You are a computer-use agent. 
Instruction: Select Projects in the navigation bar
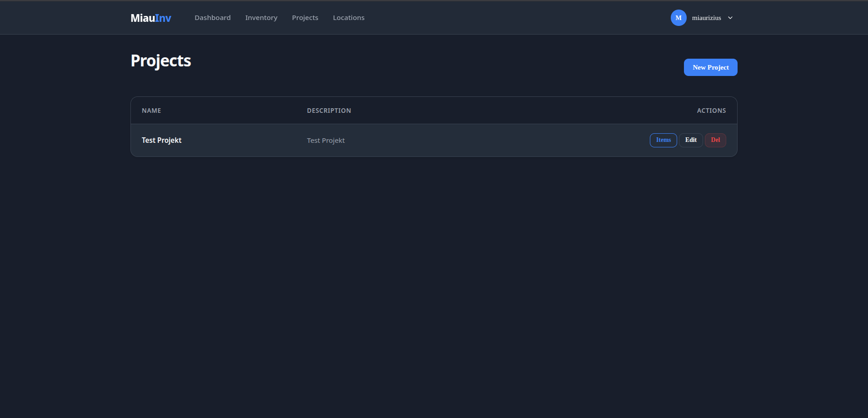pos(305,18)
